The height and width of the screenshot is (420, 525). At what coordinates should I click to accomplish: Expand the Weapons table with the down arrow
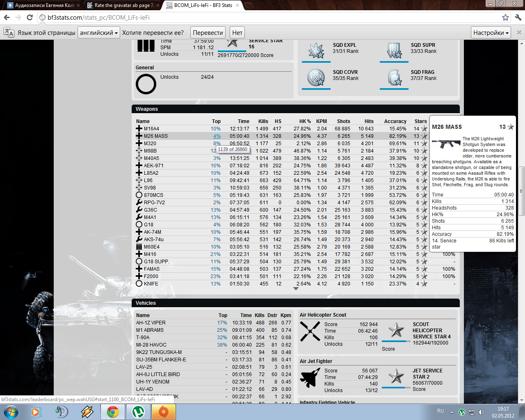[296, 289]
